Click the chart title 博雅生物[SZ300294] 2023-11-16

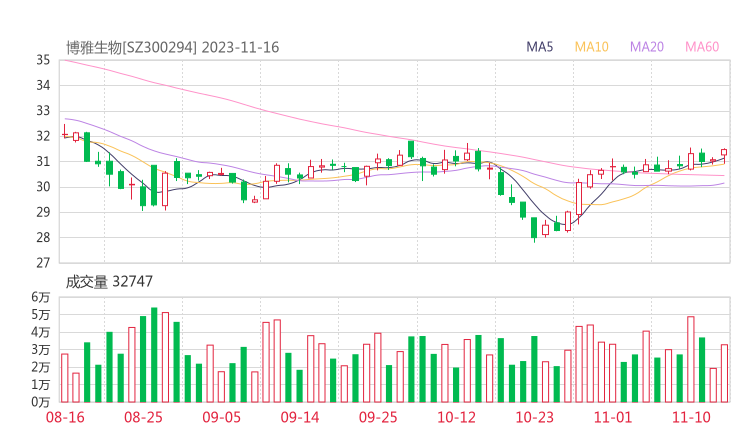pos(172,47)
